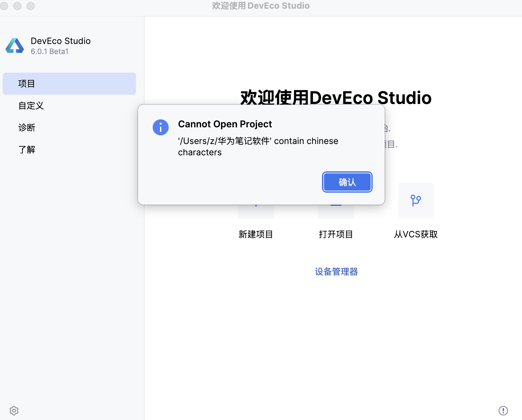
Task: Click the version label 6.0.1 Beta1
Action: pyautogui.click(x=49, y=51)
